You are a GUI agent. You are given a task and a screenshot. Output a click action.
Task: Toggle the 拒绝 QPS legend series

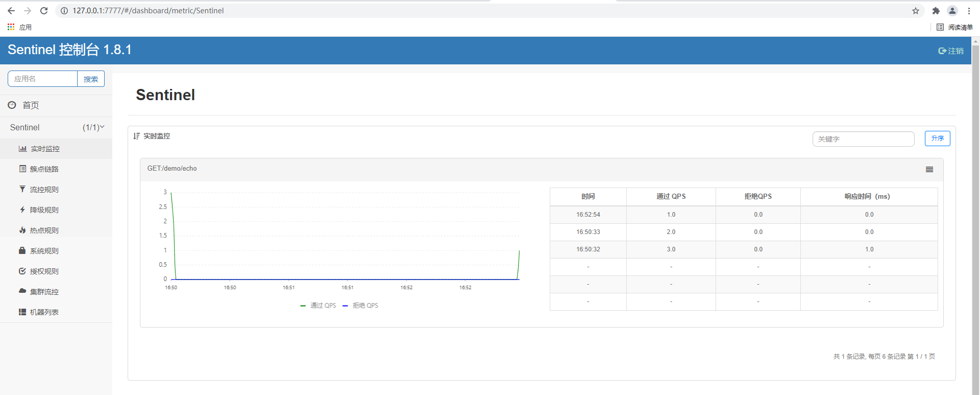(x=360, y=306)
